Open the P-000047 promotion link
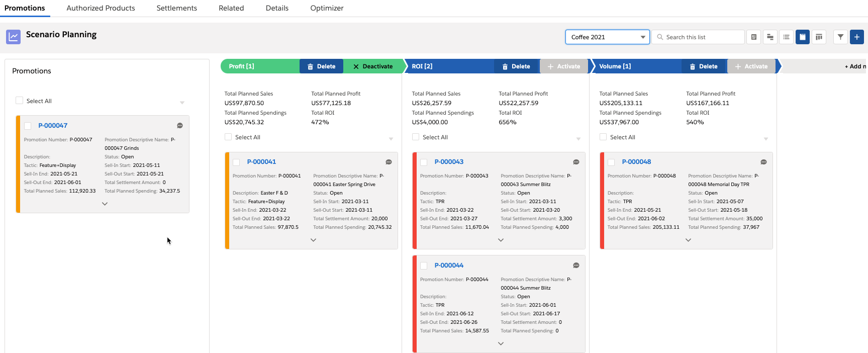Screen dimensions: 868x353 pyautogui.click(x=53, y=126)
